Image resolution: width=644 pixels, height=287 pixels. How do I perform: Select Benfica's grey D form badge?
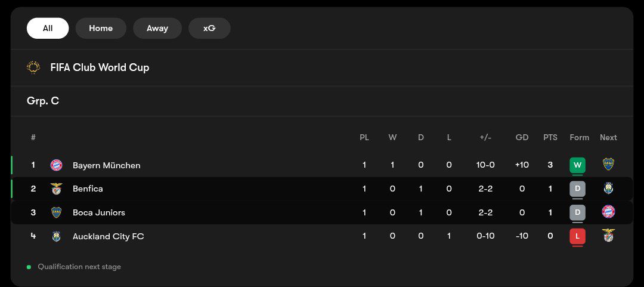[x=577, y=189]
